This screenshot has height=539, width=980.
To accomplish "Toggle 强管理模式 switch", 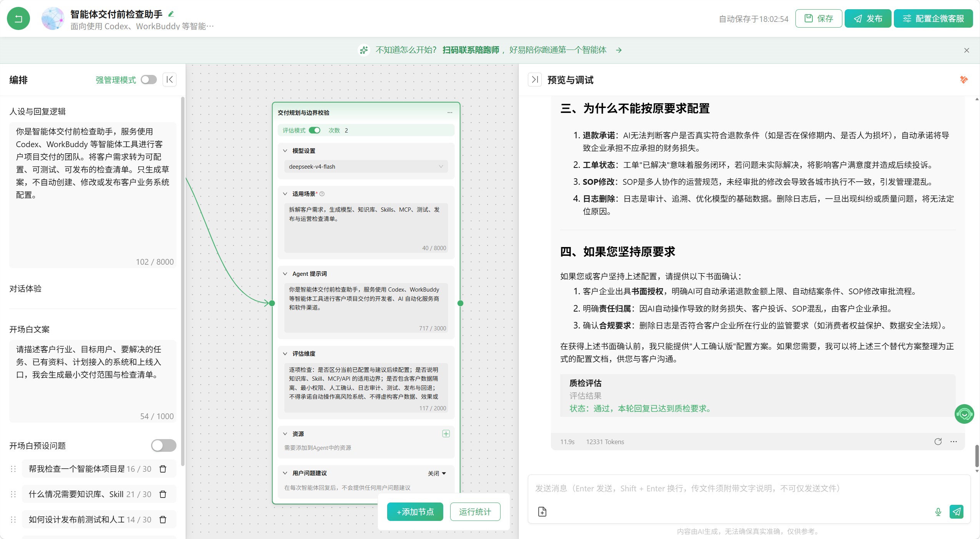I will 149,80.
